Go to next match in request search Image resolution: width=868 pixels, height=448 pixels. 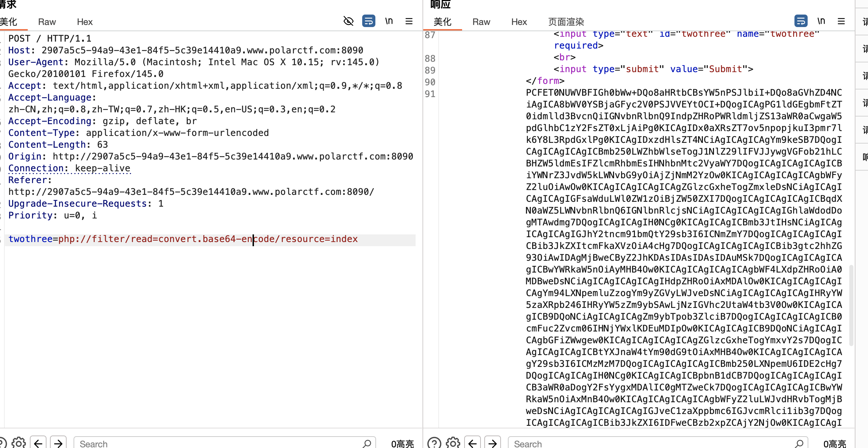(58, 443)
